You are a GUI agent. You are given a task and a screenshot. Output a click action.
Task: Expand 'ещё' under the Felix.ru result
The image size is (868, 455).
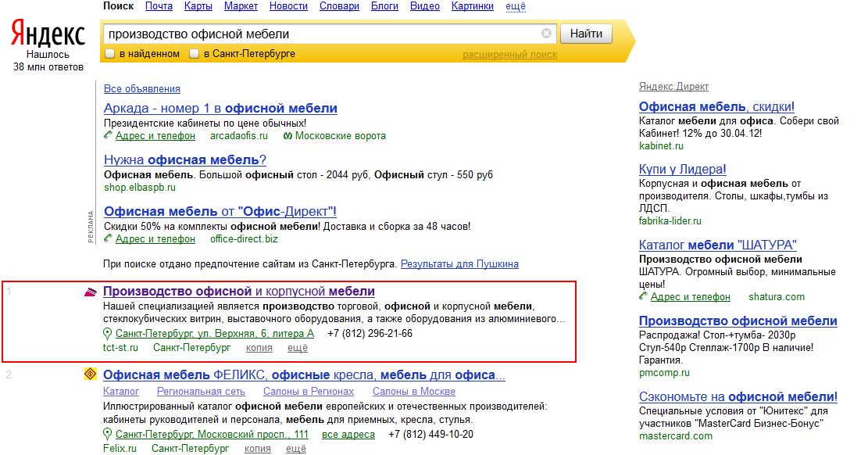click(x=295, y=448)
